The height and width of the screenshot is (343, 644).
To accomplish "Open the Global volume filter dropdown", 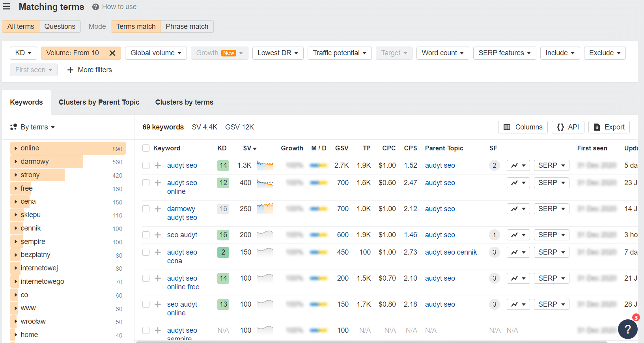I will 156,53.
